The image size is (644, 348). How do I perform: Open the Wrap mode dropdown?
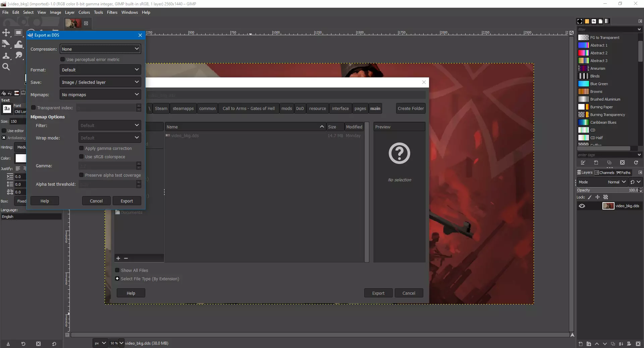tap(110, 138)
